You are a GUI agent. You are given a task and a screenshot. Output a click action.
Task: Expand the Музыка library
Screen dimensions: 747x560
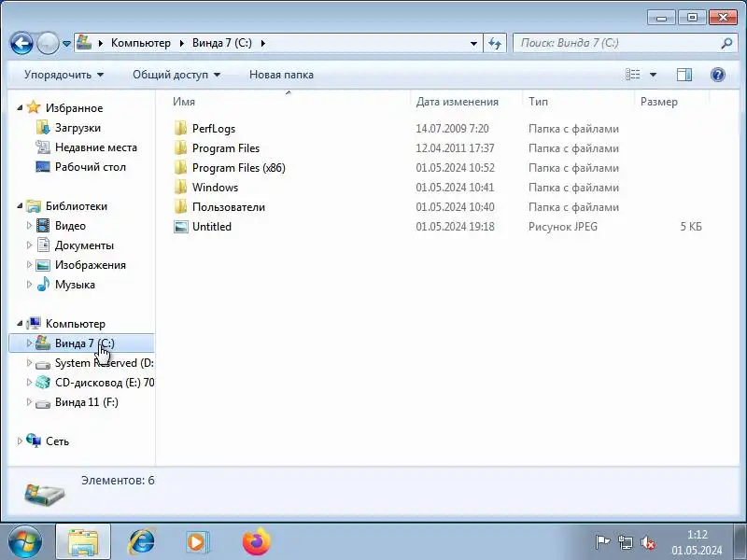(x=29, y=285)
